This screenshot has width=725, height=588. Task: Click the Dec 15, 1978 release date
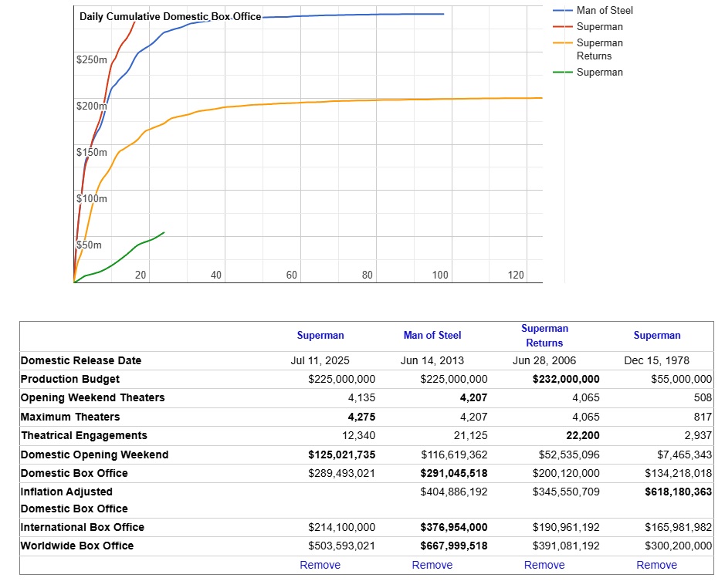coord(656,360)
